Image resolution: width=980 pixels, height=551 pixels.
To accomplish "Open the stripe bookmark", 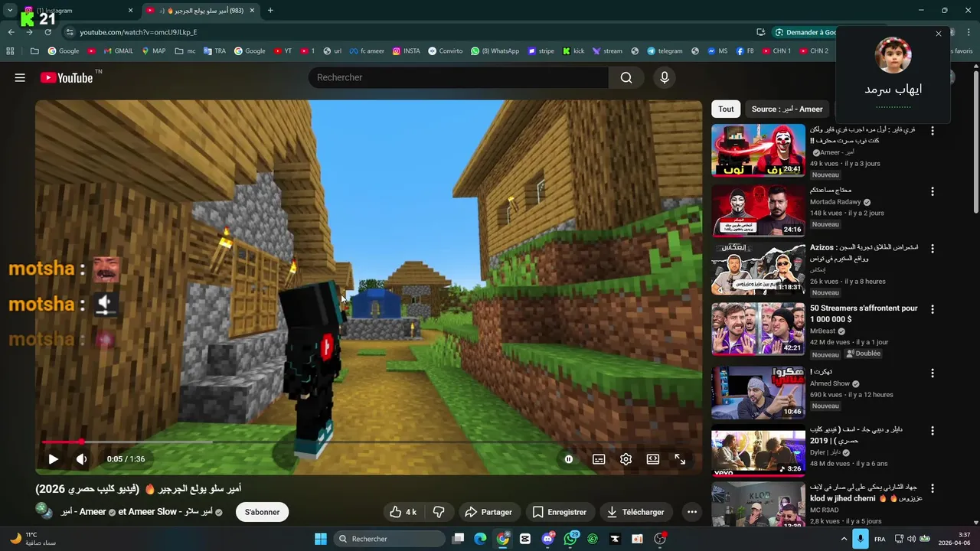I will coord(540,51).
